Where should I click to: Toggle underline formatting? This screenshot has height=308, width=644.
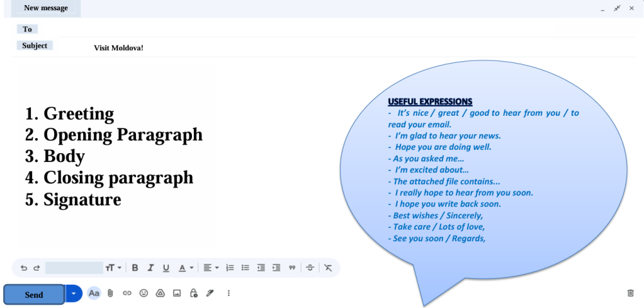tap(166, 267)
